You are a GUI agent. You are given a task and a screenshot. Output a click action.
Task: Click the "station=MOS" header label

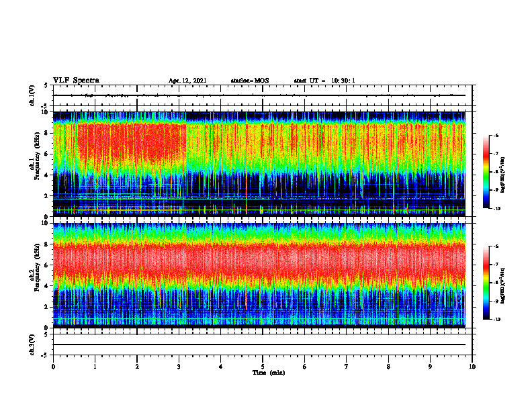click(x=250, y=81)
